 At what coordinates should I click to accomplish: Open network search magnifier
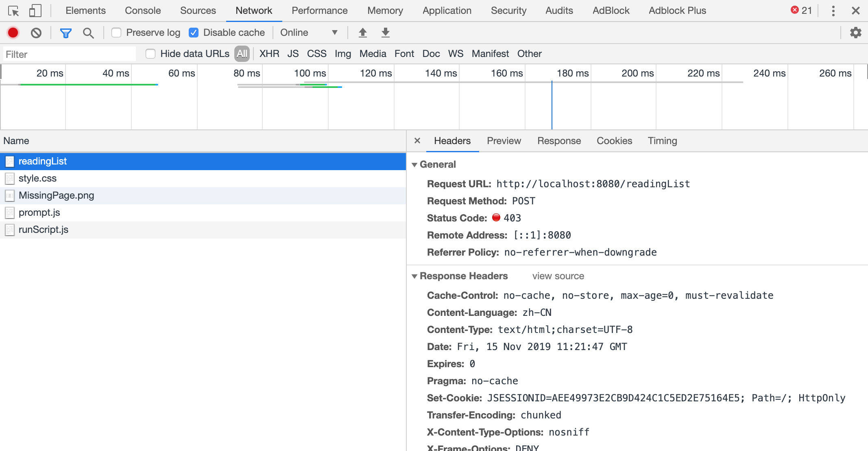point(88,33)
